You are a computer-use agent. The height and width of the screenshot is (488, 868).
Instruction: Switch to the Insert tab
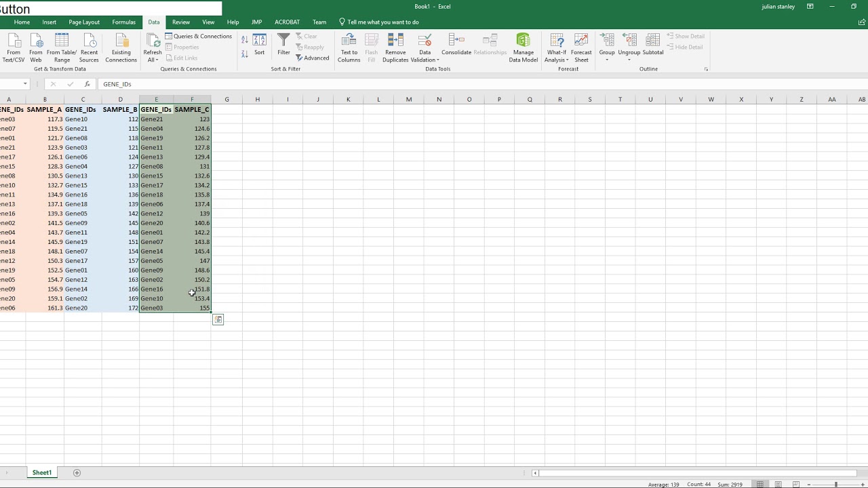tap(50, 22)
